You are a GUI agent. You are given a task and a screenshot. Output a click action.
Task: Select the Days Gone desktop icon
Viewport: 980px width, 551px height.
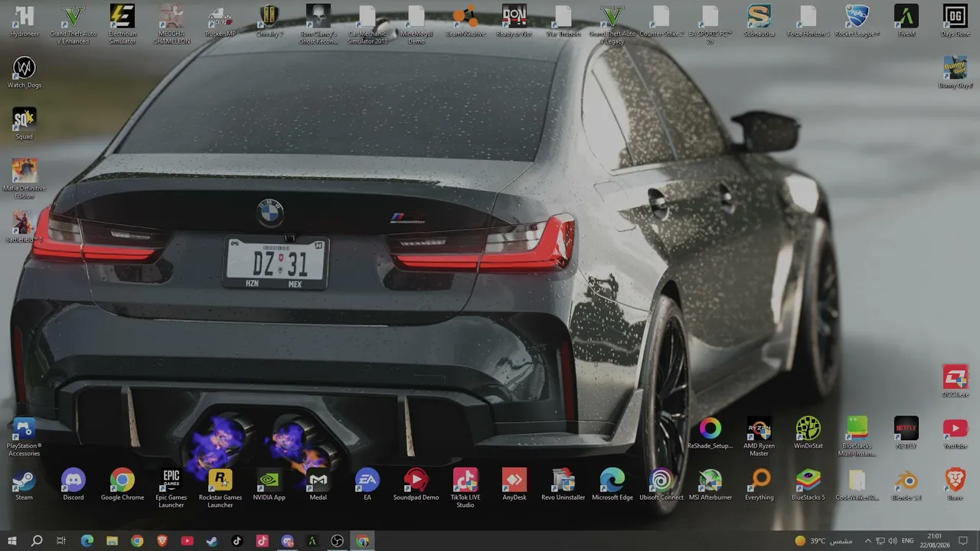click(955, 21)
